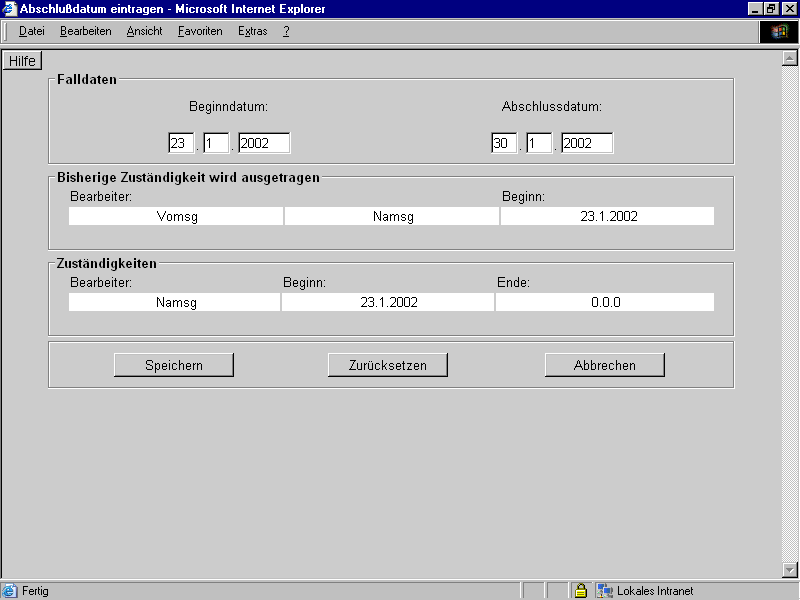
Task: Cancel using the Abbrechen button
Action: coord(605,365)
